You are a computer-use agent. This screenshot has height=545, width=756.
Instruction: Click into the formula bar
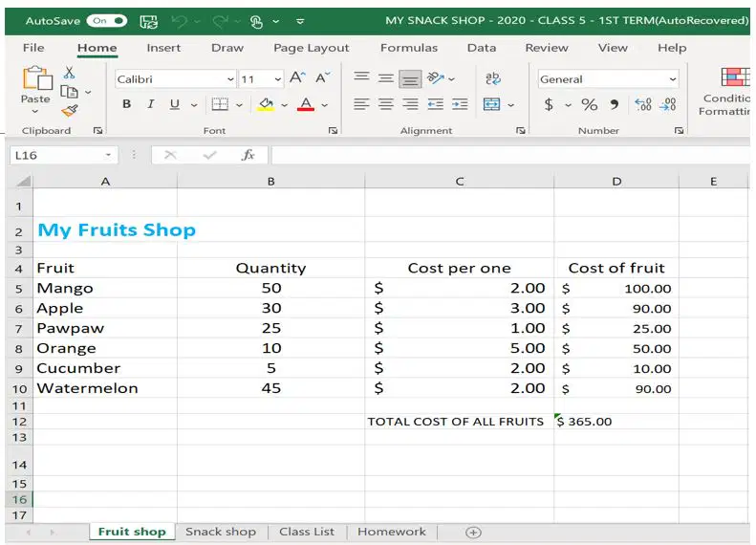[510, 155]
